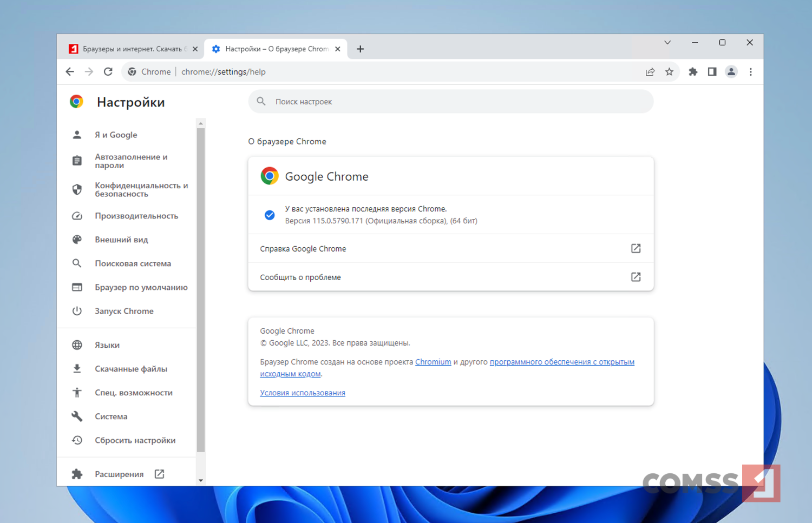The height and width of the screenshot is (523, 812).
Task: Open Система settings
Action: (127, 416)
